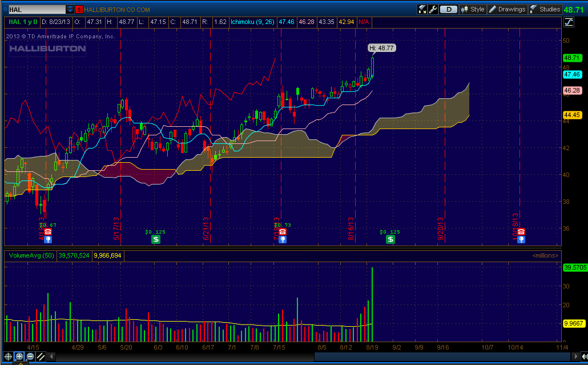This screenshot has width=588, height=365.
Task: Select the crosshair pointer tool
Action: (x=8, y=356)
